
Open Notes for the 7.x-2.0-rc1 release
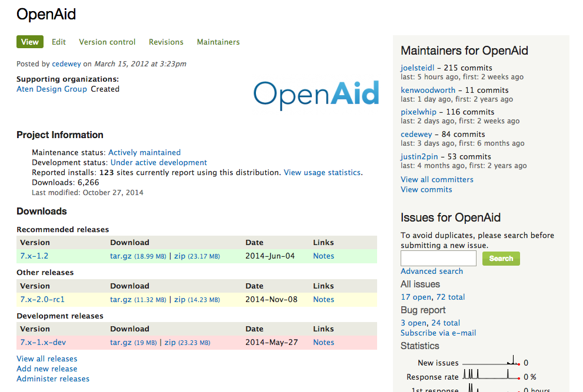(324, 300)
